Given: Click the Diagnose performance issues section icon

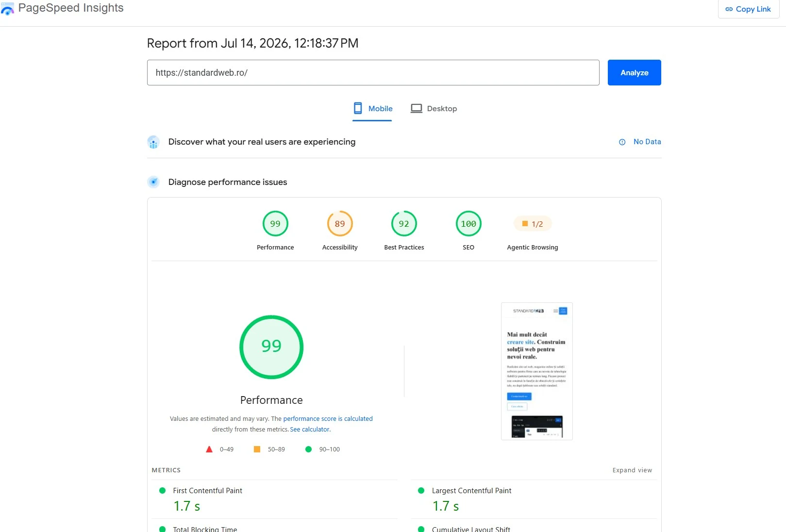Looking at the screenshot, I should (153, 182).
